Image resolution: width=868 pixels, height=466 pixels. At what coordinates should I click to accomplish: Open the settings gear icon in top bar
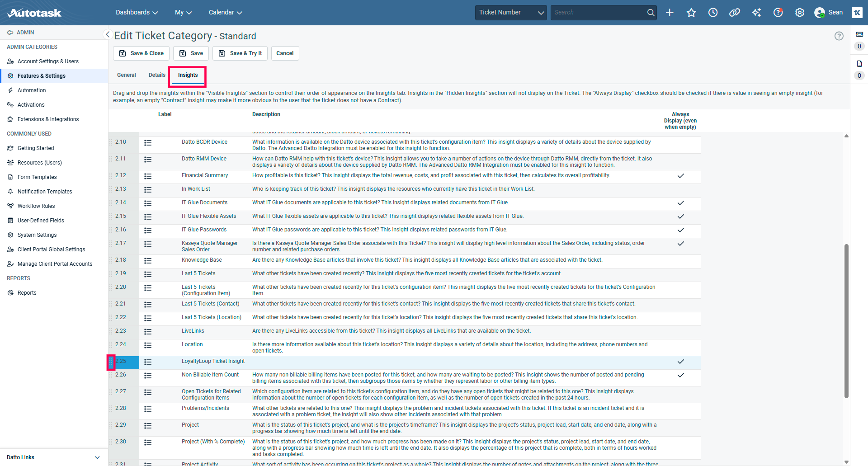800,13
